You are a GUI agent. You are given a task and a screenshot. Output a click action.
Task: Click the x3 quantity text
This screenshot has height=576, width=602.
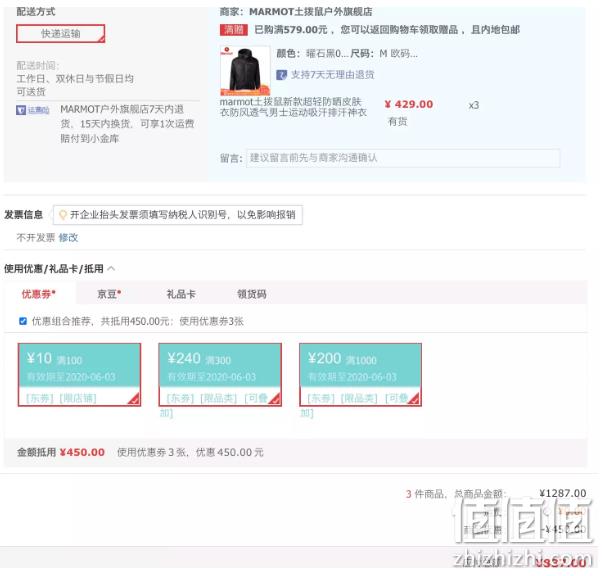pos(474,105)
